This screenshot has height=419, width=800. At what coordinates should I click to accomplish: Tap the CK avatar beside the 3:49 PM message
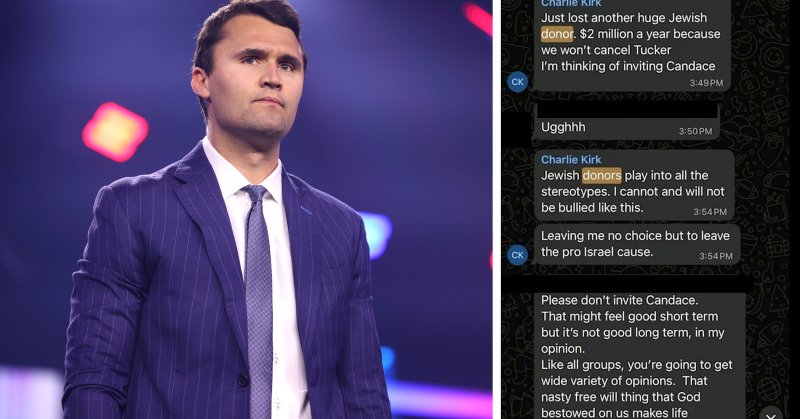point(517,82)
